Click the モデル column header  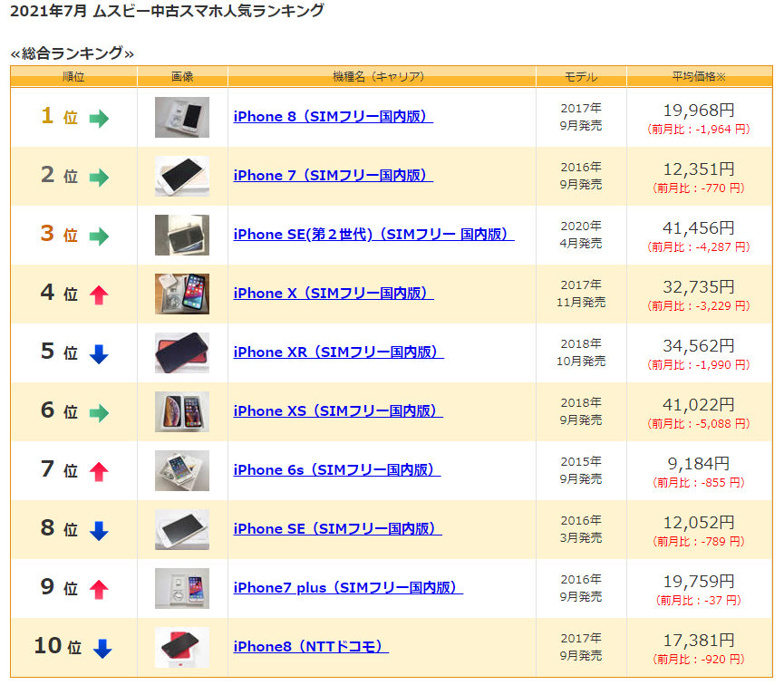[581, 76]
